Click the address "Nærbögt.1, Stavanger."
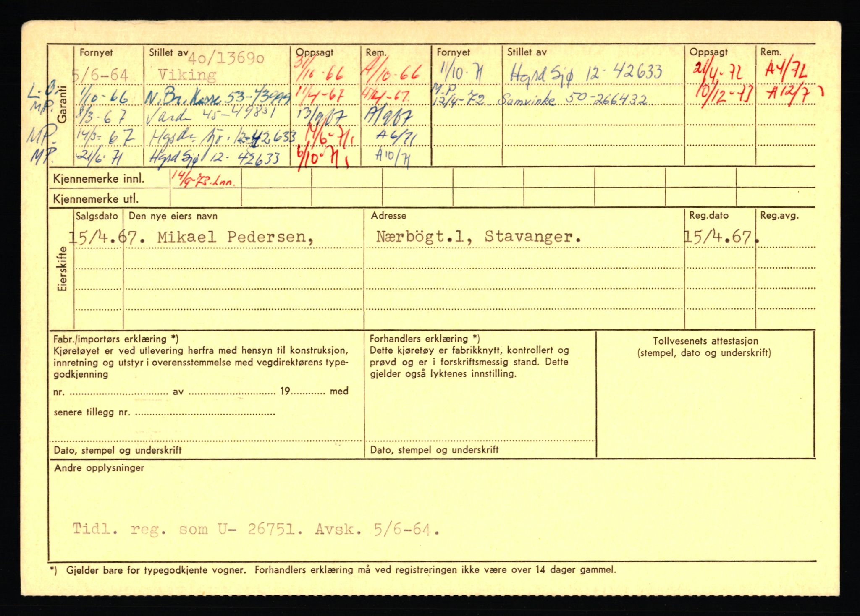The image size is (860, 616). pos(479,237)
